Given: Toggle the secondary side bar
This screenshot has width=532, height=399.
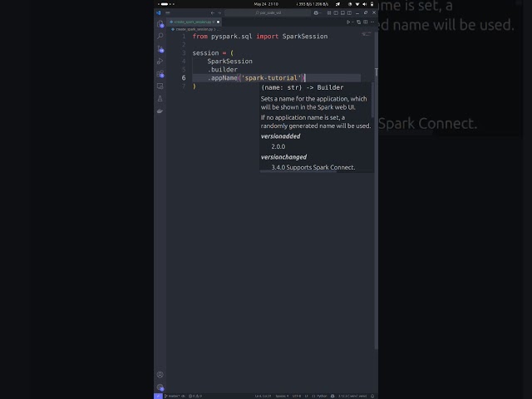Looking at the screenshot, I should pos(349,13).
